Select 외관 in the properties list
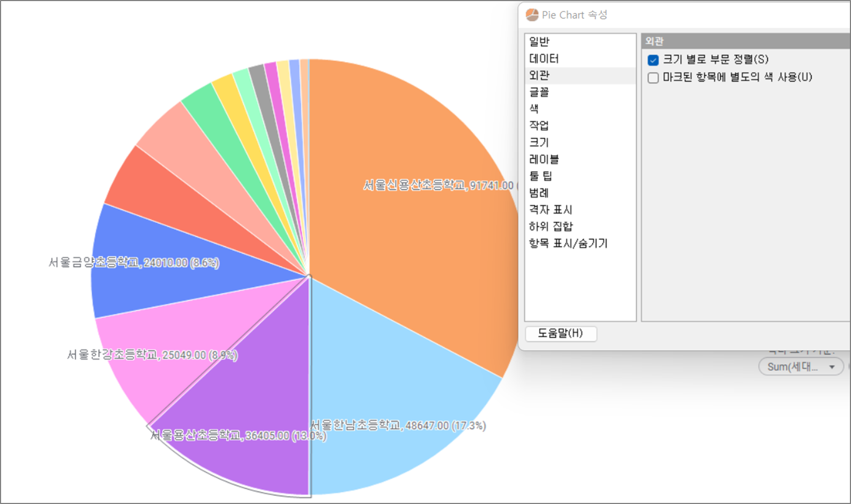Screen dimensions: 851x504 click(580, 75)
